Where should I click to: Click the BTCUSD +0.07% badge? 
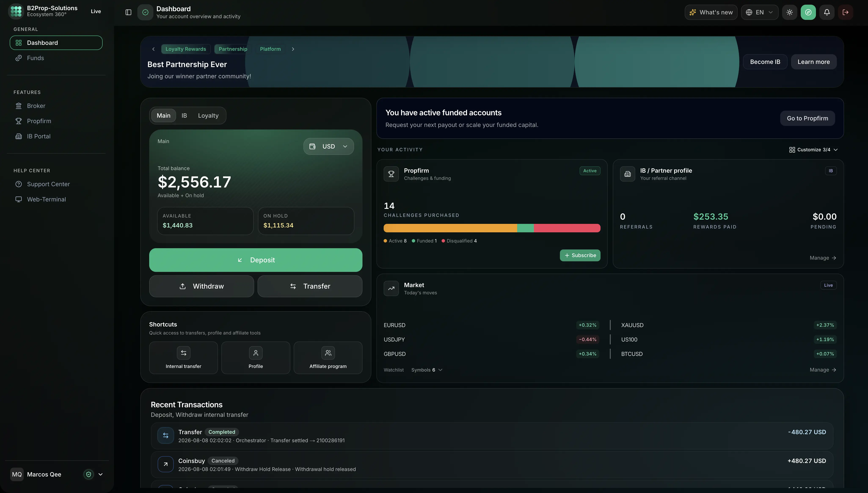tap(825, 354)
